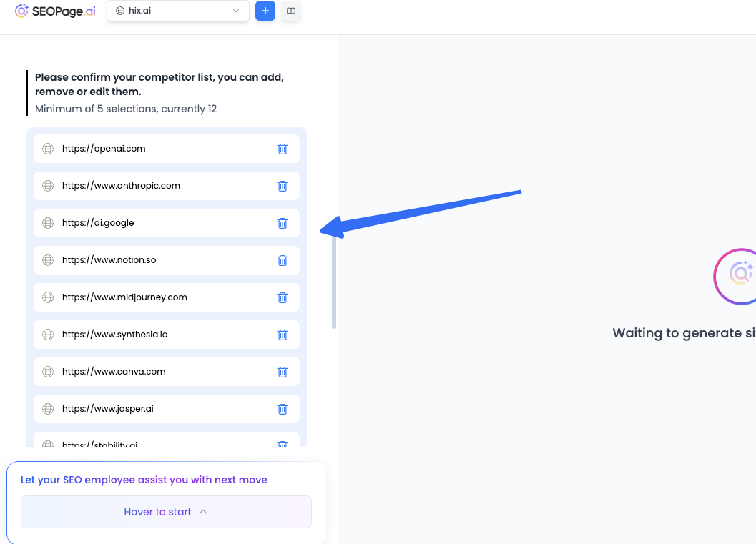Expand the Hover to start chevron
The height and width of the screenshot is (544, 756).
click(x=203, y=512)
